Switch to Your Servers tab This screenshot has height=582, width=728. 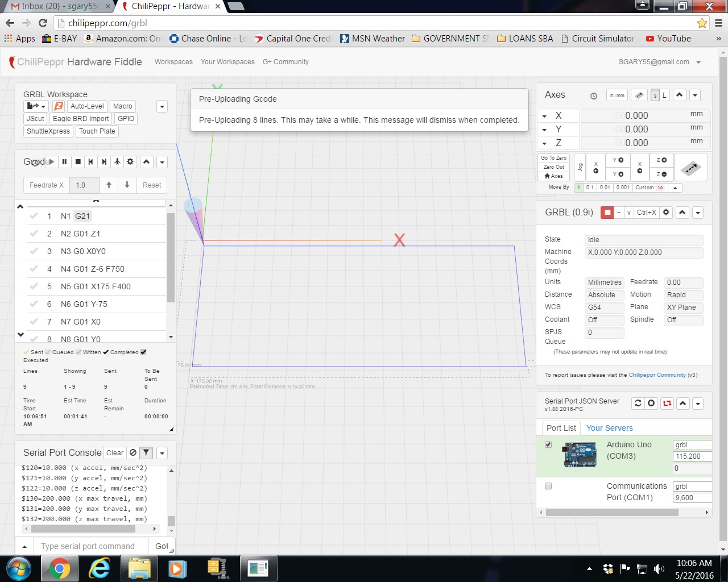coord(609,428)
